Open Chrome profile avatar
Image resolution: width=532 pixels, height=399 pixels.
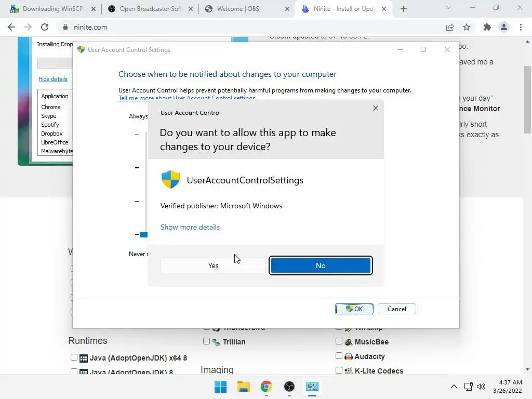tap(504, 27)
